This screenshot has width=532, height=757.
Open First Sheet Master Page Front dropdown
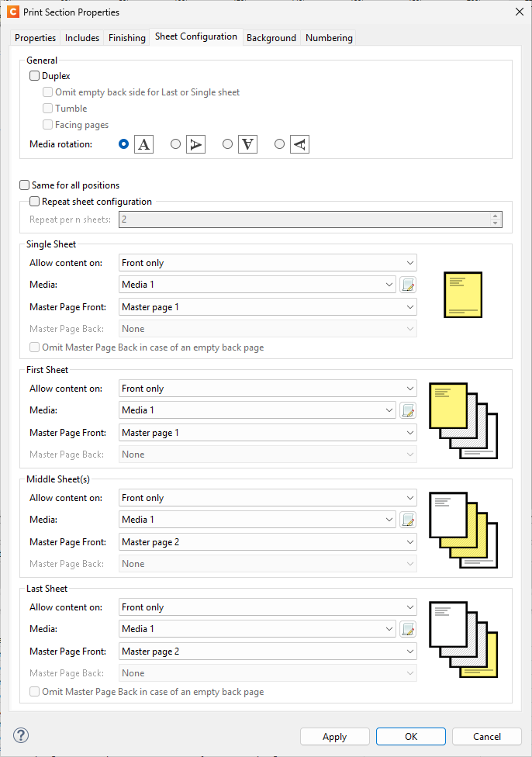(x=268, y=433)
